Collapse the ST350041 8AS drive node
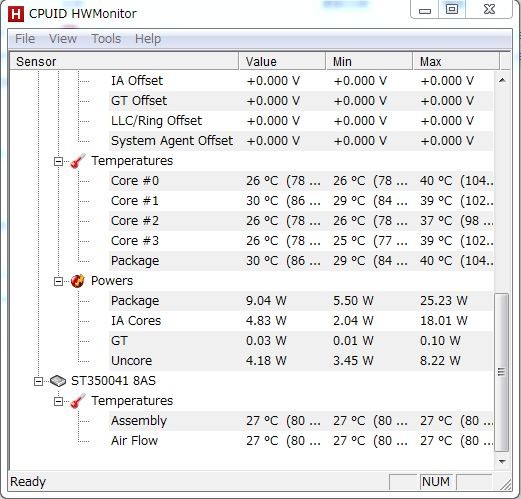Image resolution: width=521 pixels, height=499 pixels. [x=39, y=381]
